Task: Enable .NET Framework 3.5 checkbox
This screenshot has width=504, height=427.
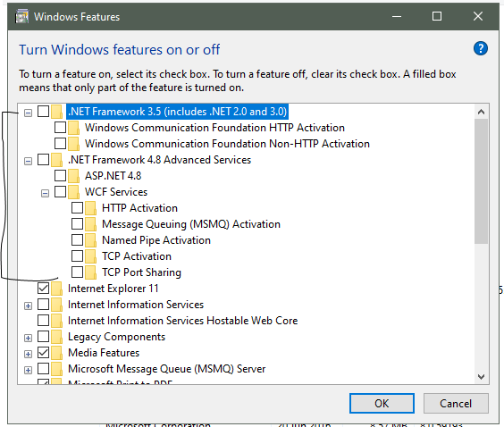Action: click(44, 112)
